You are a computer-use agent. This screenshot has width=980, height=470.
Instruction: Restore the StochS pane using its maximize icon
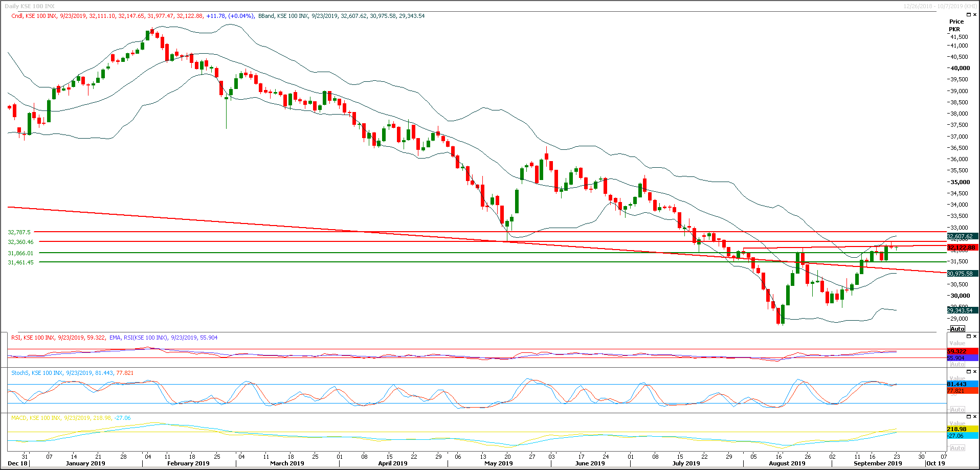click(x=969, y=372)
